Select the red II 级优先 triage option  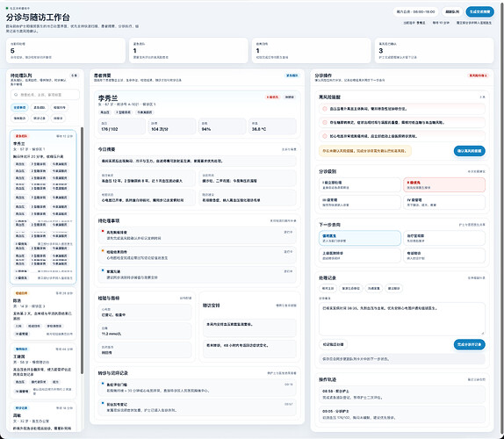444,184
